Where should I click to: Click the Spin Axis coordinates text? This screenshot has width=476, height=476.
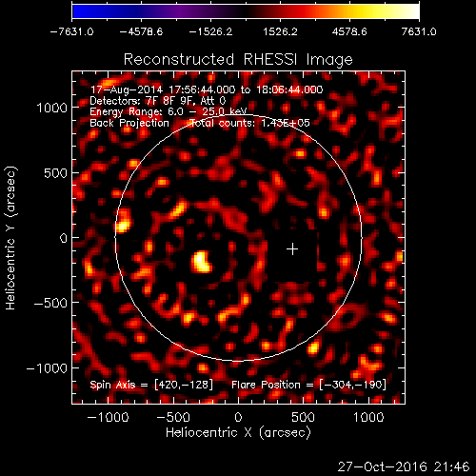coord(151,385)
